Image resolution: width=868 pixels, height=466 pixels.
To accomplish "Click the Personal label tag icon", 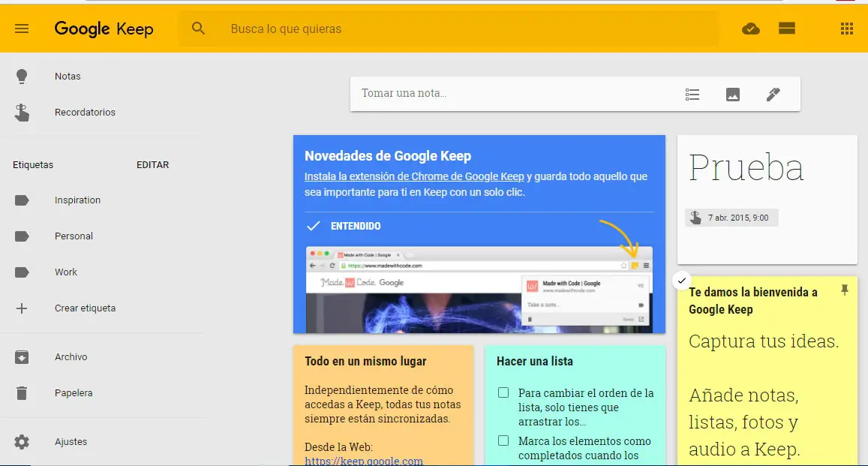I will (x=22, y=236).
